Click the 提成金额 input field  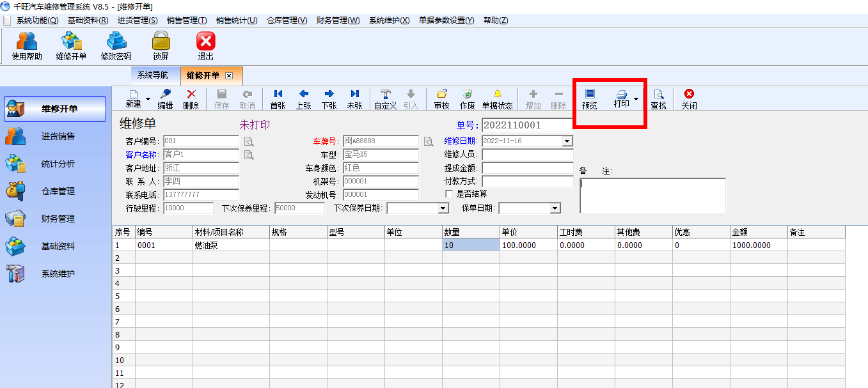[528, 168]
